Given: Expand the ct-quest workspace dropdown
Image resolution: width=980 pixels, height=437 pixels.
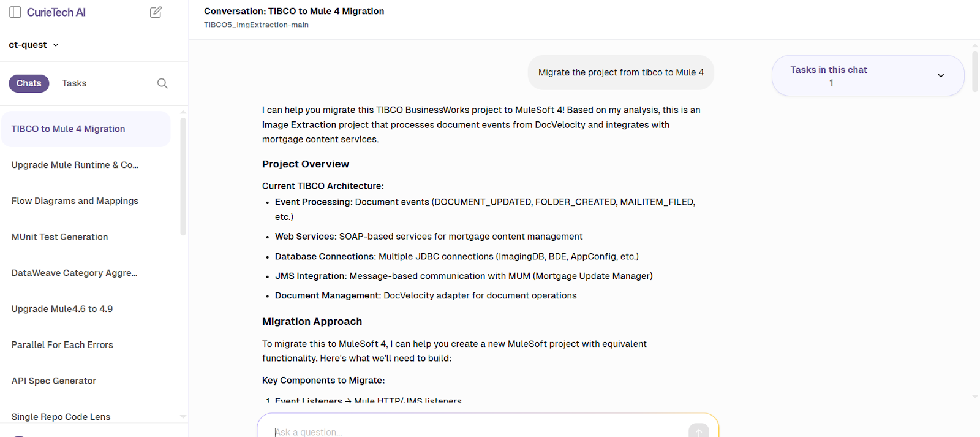Looking at the screenshot, I should pos(34,44).
